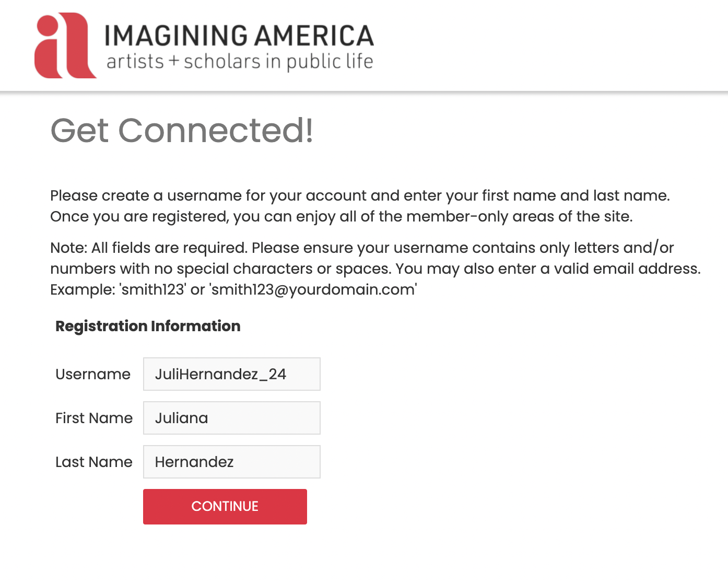Click the Last Name label
Viewport: 728px width, 583px height.
tap(94, 462)
